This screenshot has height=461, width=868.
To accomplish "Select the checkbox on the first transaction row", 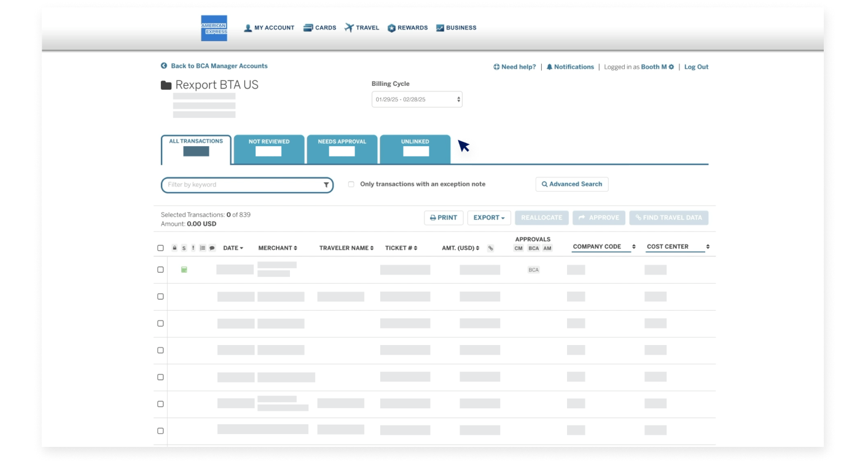I will coord(160,269).
